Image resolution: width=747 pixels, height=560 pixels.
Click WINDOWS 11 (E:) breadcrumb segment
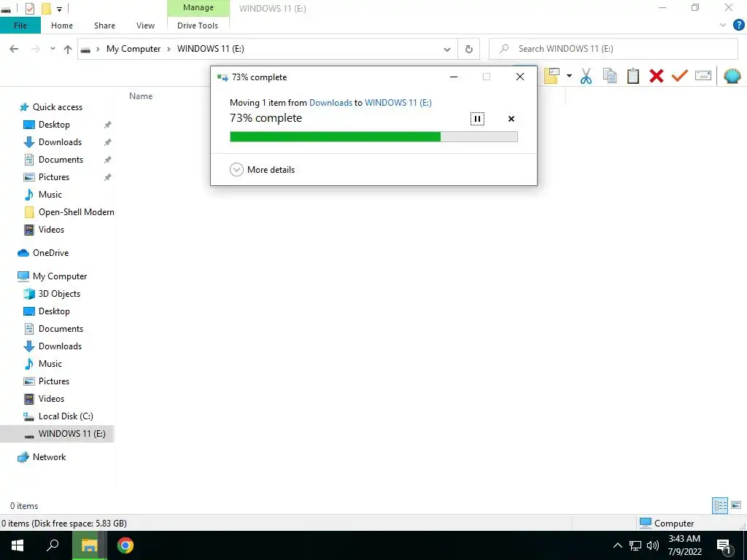[211, 49]
